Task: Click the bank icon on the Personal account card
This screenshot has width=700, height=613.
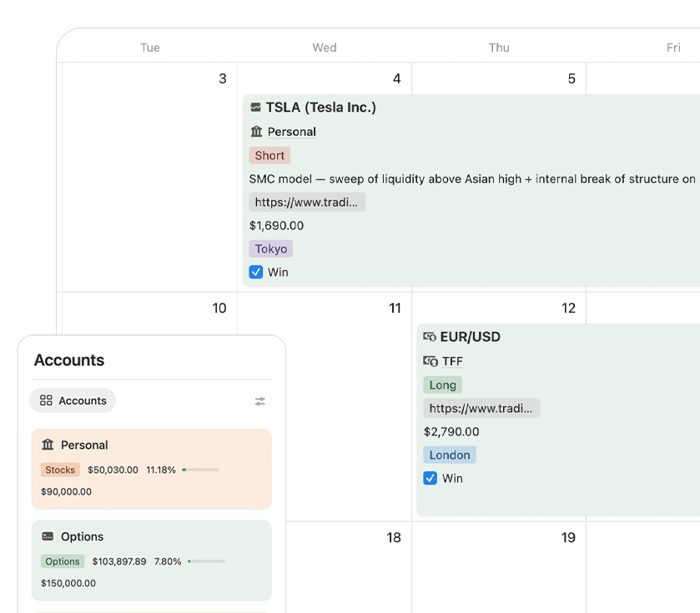Action: (x=47, y=445)
